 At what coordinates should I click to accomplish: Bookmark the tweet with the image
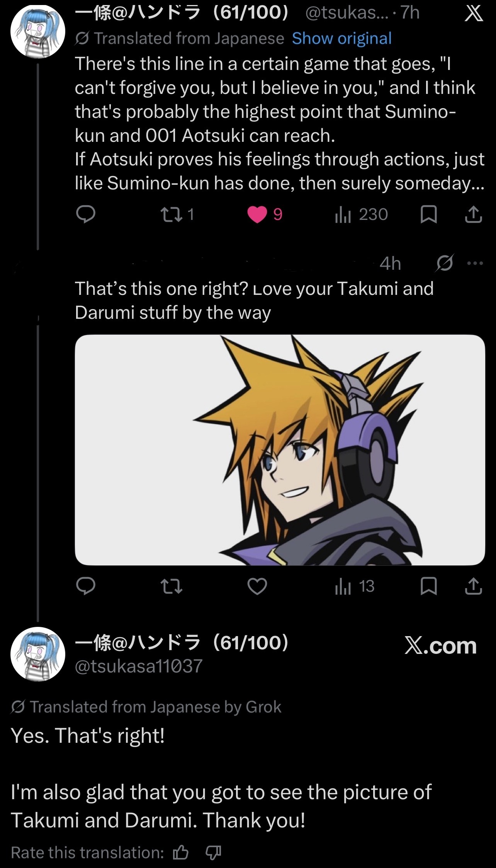pyautogui.click(x=428, y=586)
